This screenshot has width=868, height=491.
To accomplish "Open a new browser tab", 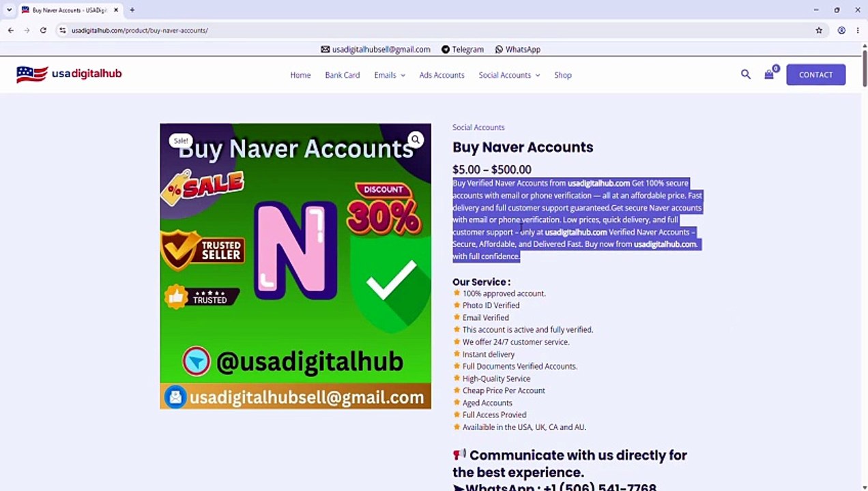I will 132,10.
